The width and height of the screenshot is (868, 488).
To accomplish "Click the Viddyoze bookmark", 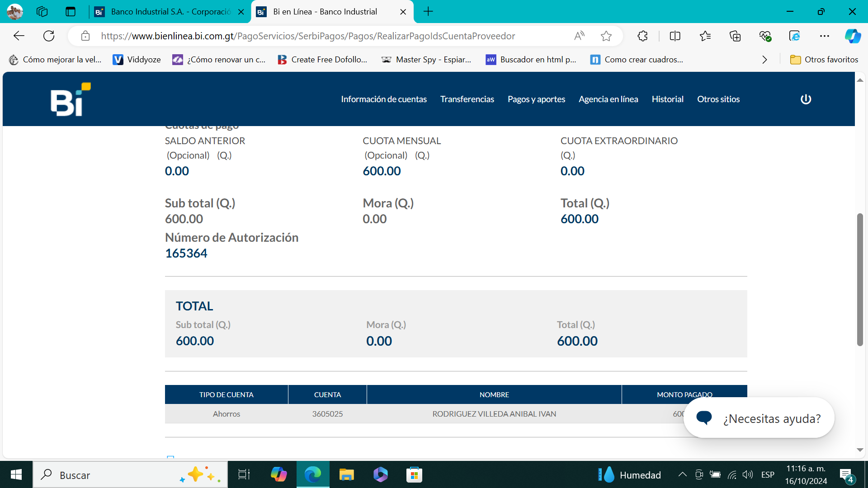I will click(x=137, y=60).
